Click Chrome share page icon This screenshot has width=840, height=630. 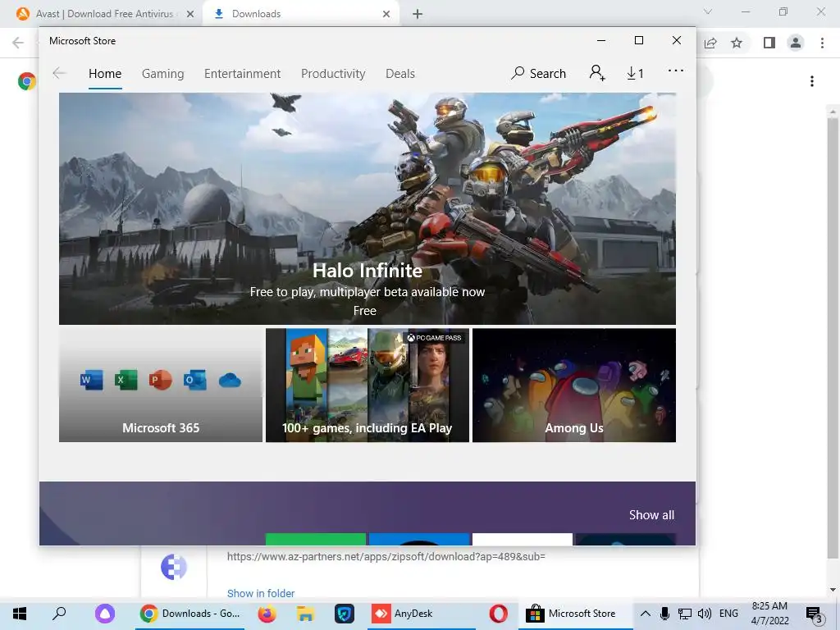(x=710, y=43)
